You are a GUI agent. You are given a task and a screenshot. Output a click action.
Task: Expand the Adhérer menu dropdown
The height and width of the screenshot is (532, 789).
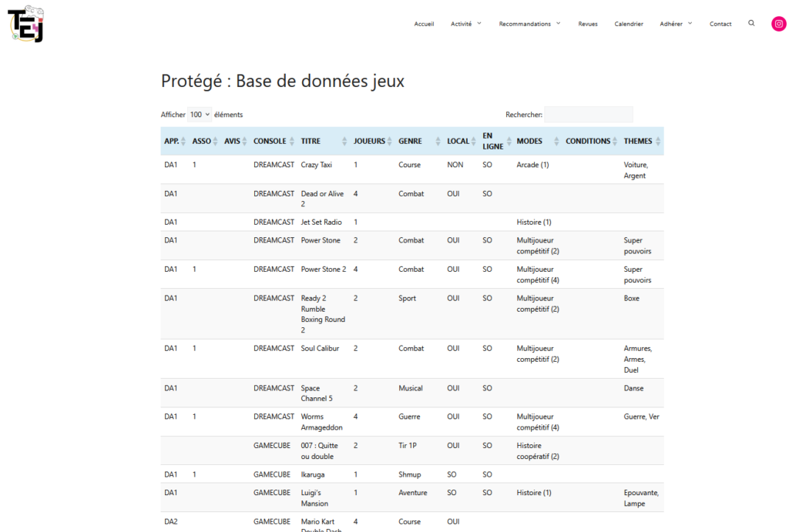coord(690,23)
